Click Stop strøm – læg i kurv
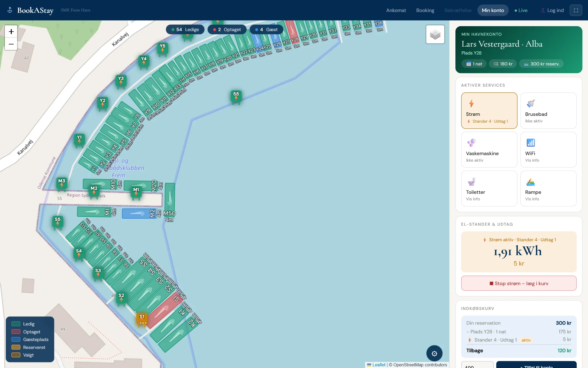This screenshot has width=588, height=368. click(x=519, y=283)
